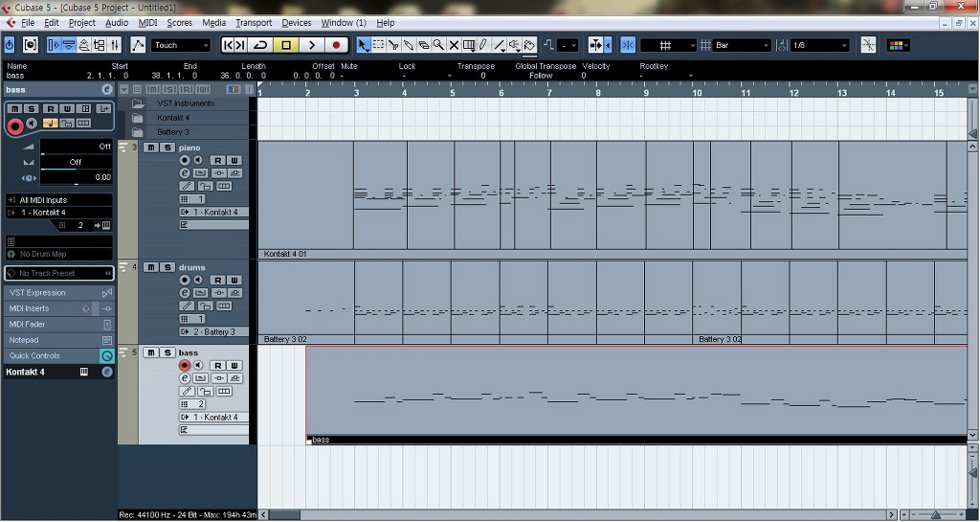Select the Time Warp tool
The image size is (980, 522).
469,45
